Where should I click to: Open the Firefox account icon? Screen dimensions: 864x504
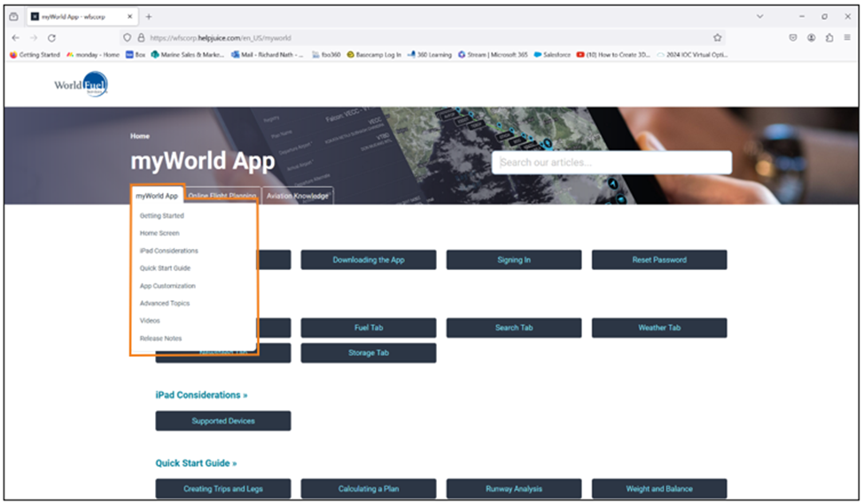click(x=811, y=38)
